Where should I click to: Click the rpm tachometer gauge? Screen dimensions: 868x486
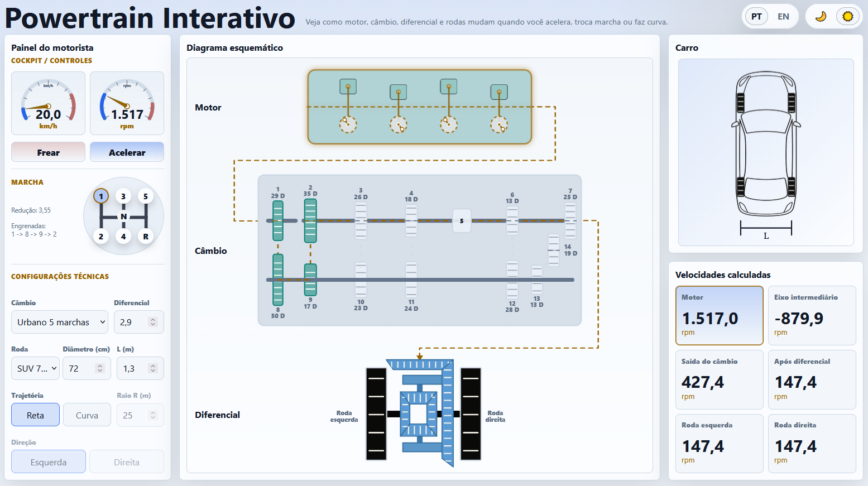click(127, 103)
